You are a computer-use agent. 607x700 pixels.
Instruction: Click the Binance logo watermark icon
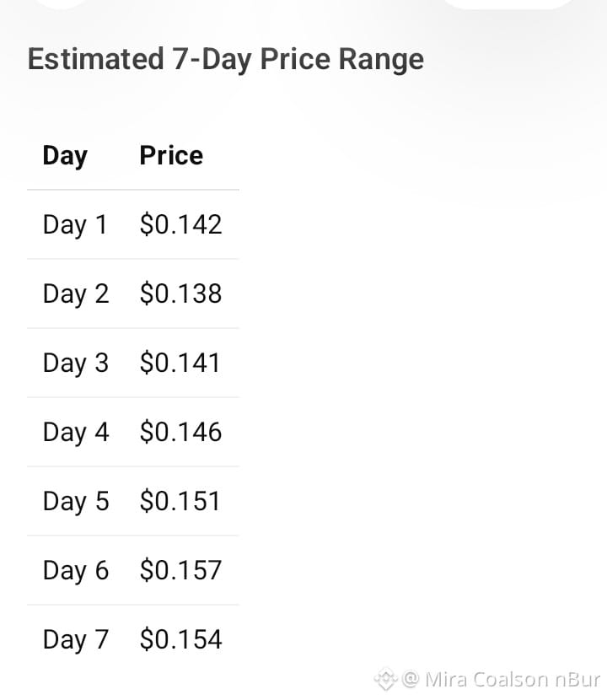coord(385,679)
